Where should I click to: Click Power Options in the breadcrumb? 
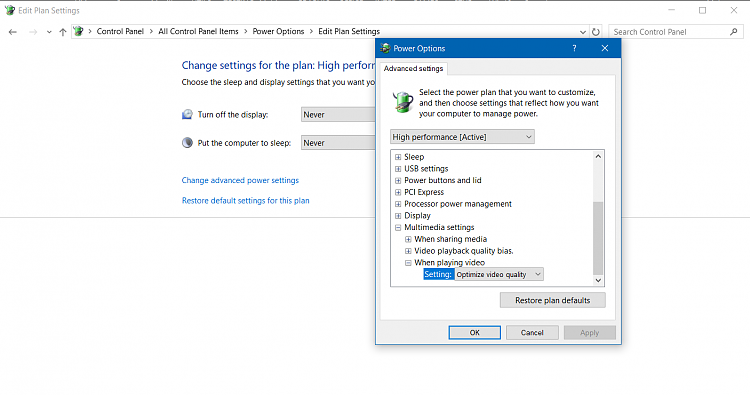278,32
